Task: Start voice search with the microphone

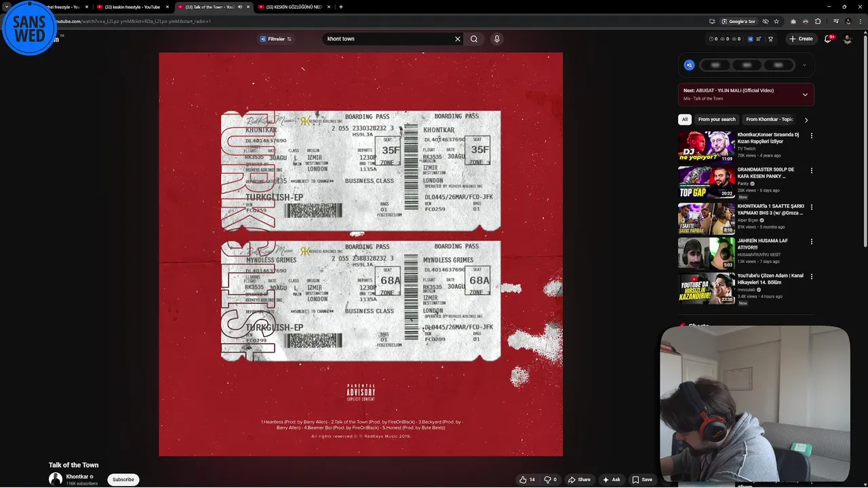Action: [497, 39]
